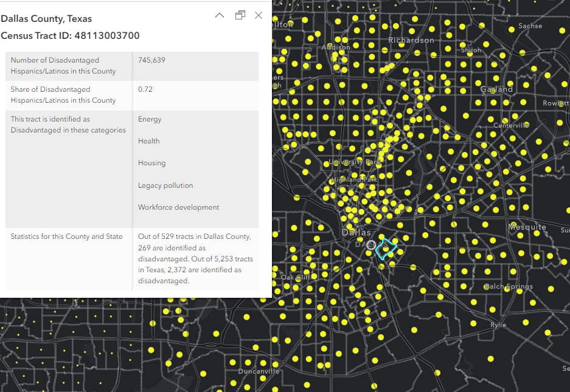570x392 pixels.
Task: Select 'Census Tract ID: 48113003700' text
Action: click(x=70, y=36)
